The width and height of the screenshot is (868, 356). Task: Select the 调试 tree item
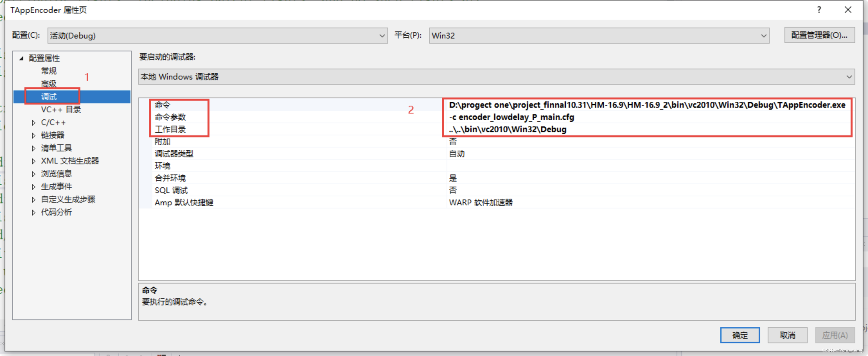(49, 97)
